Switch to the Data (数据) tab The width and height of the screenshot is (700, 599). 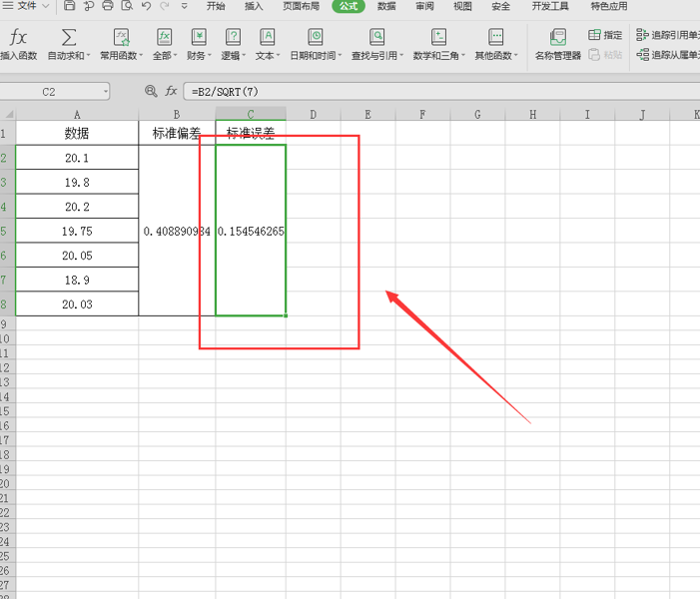point(386,6)
